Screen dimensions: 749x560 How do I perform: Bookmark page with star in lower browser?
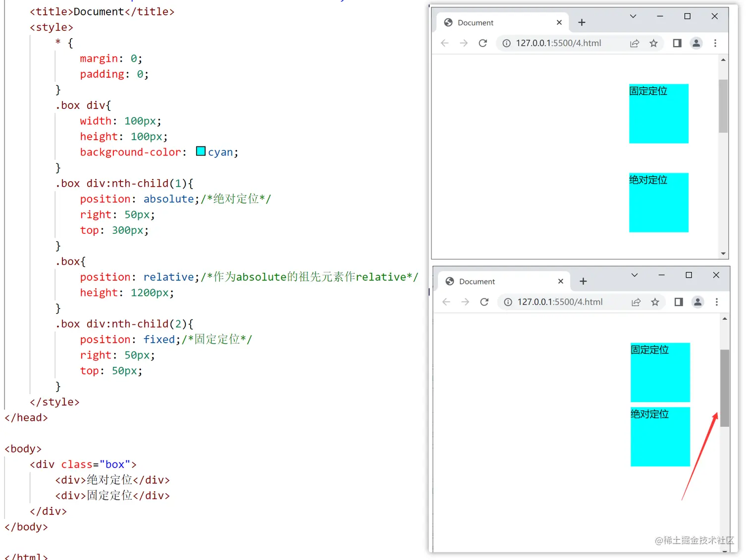tap(655, 302)
